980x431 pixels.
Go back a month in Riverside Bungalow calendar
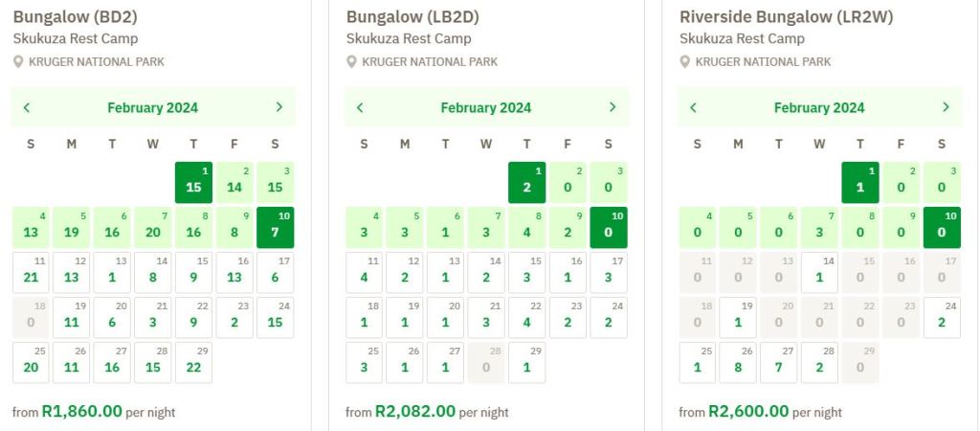693,107
